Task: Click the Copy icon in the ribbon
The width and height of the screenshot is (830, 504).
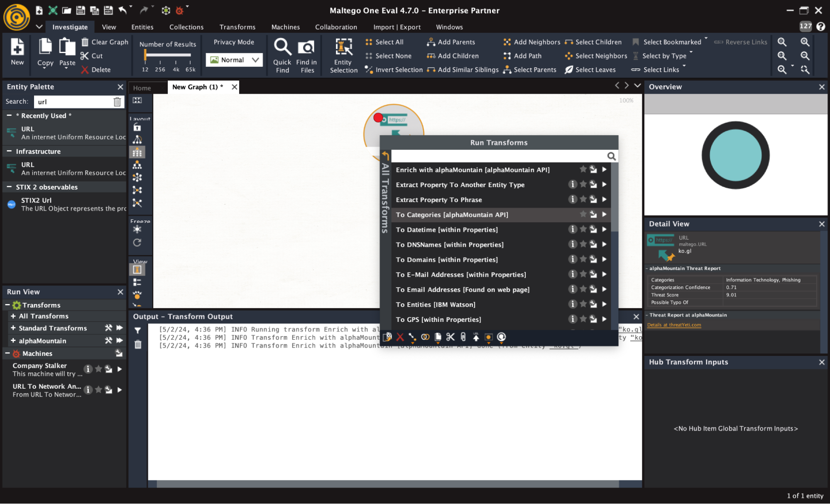Action: tap(45, 47)
